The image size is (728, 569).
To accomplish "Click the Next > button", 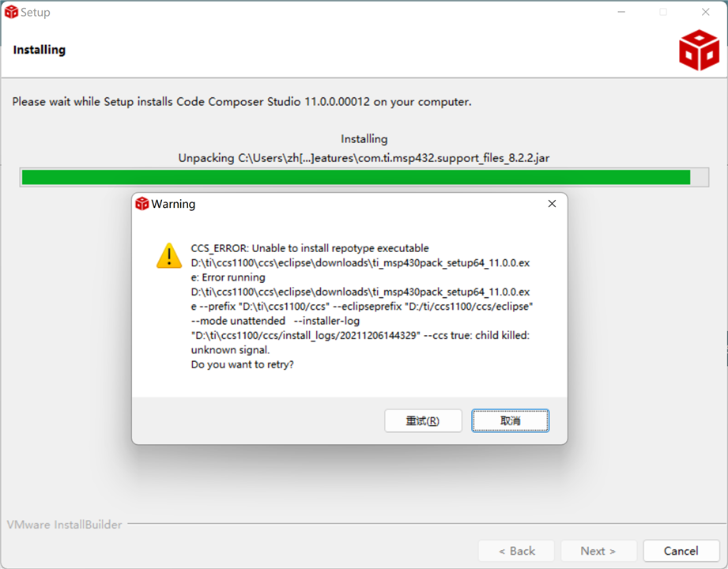I will 598,551.
